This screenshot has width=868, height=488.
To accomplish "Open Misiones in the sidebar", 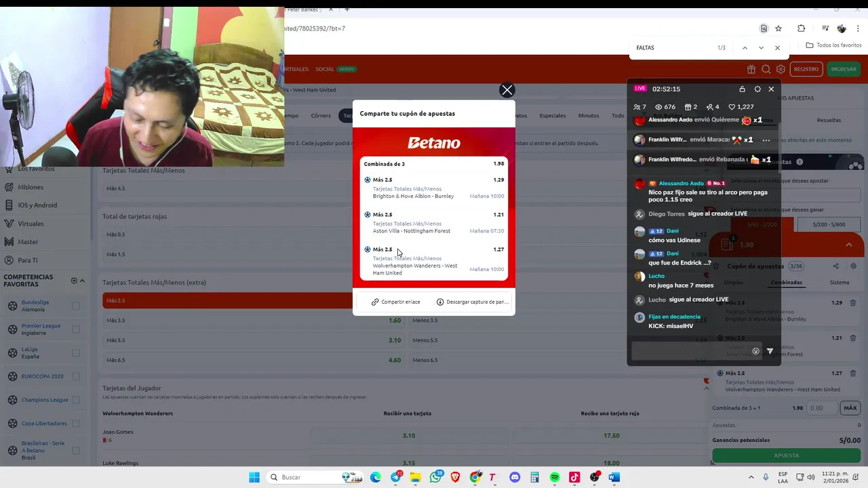I will (31, 187).
